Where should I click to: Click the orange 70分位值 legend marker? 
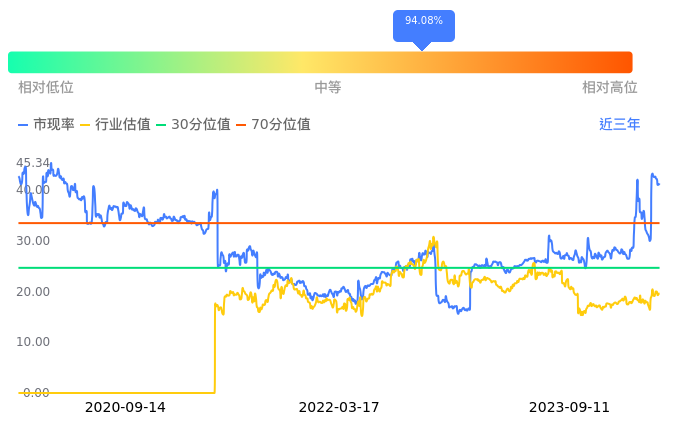coord(242,125)
